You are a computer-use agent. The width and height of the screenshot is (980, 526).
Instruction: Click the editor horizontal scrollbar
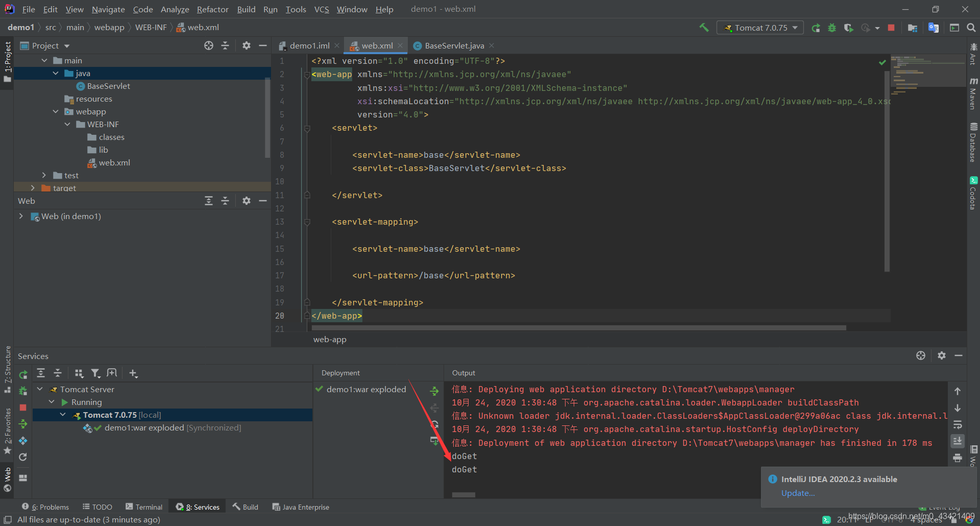pyautogui.click(x=579, y=328)
